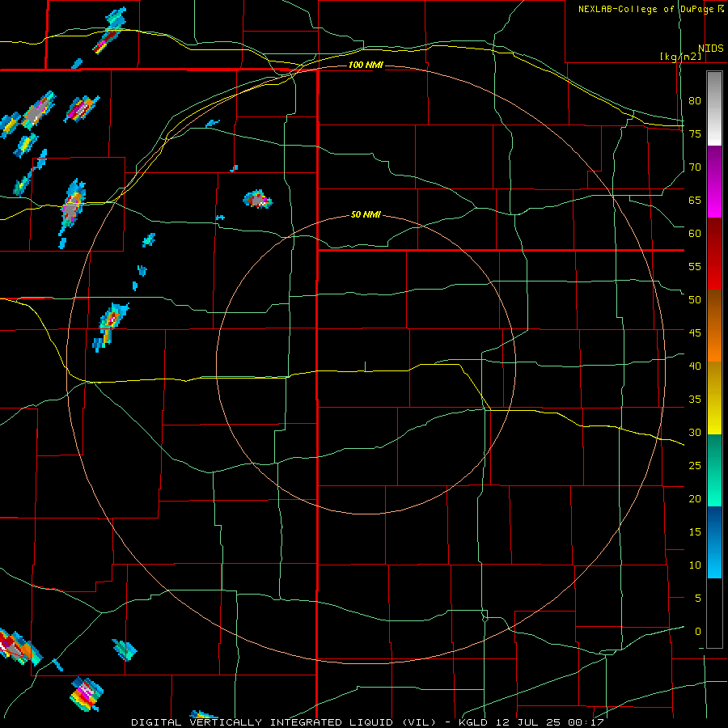Click the 30 value on the color scale

tap(695, 433)
